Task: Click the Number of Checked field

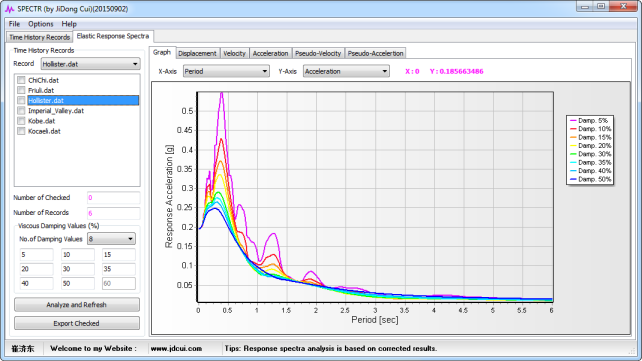Action: pyautogui.click(x=113, y=198)
